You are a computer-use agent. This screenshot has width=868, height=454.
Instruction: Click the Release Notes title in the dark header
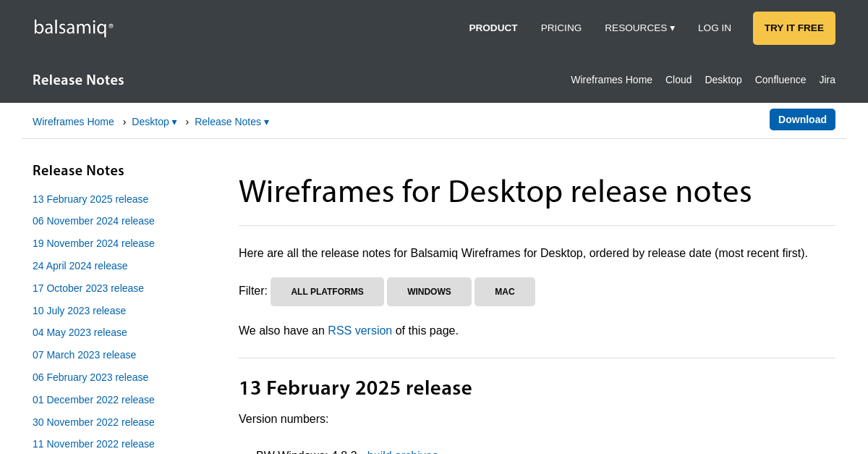coord(78,80)
